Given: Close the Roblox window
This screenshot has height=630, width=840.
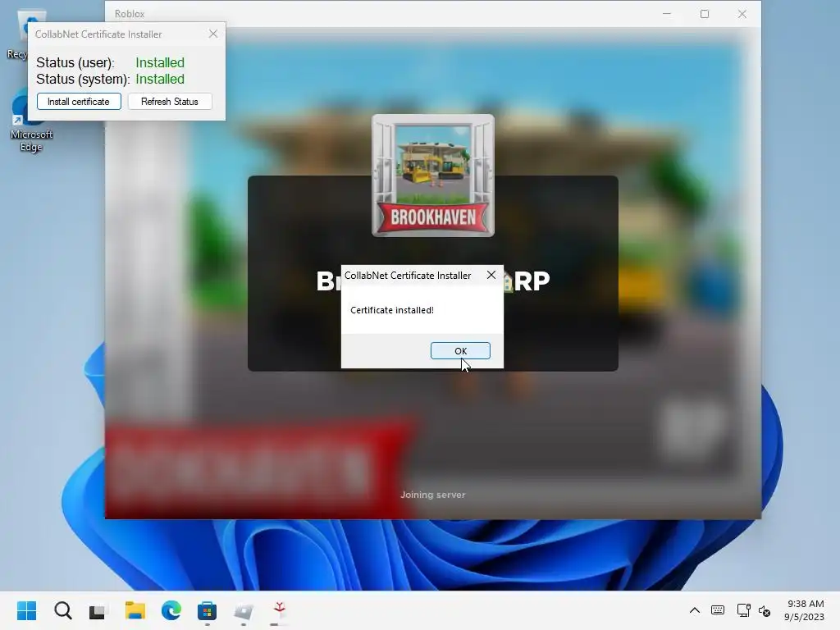Looking at the screenshot, I should (x=742, y=14).
